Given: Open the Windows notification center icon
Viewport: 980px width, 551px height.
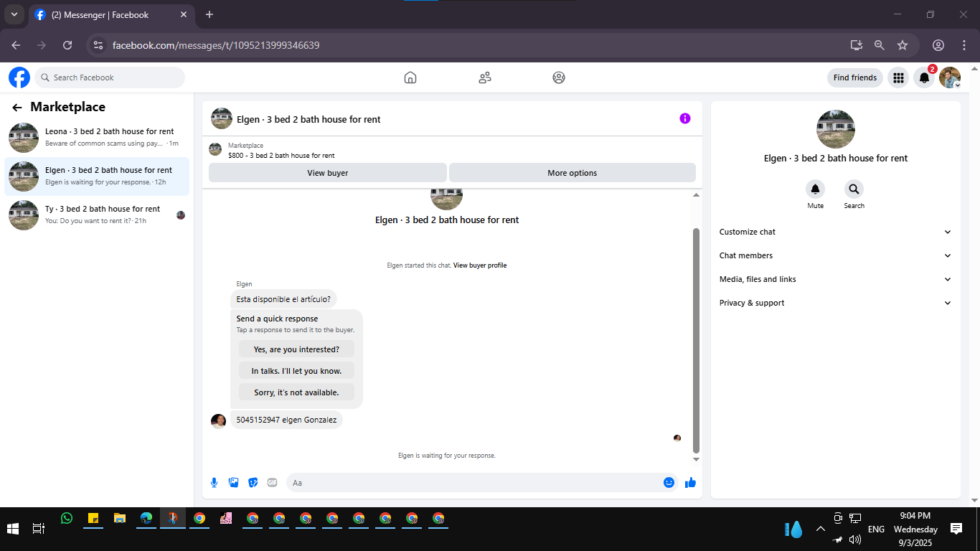Looking at the screenshot, I should coord(956,529).
